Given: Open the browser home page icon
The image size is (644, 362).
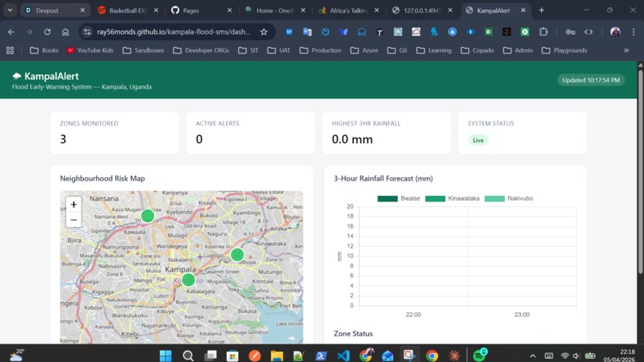Looking at the screenshot, I should [66, 32].
